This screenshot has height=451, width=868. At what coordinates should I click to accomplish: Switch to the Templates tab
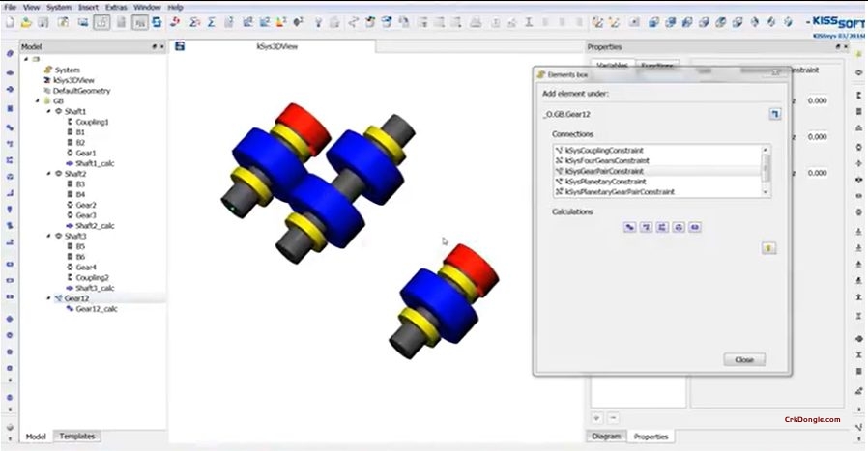[x=76, y=437]
